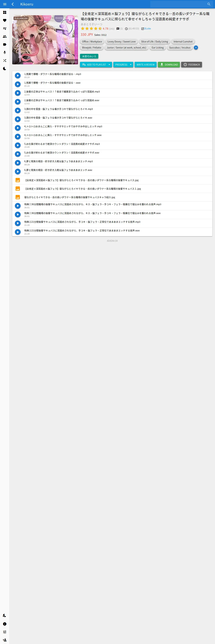The width and height of the screenshot is (215, 644).
Task: Expand the Add to Playlist dropdown arrow
Action: pos(109,65)
